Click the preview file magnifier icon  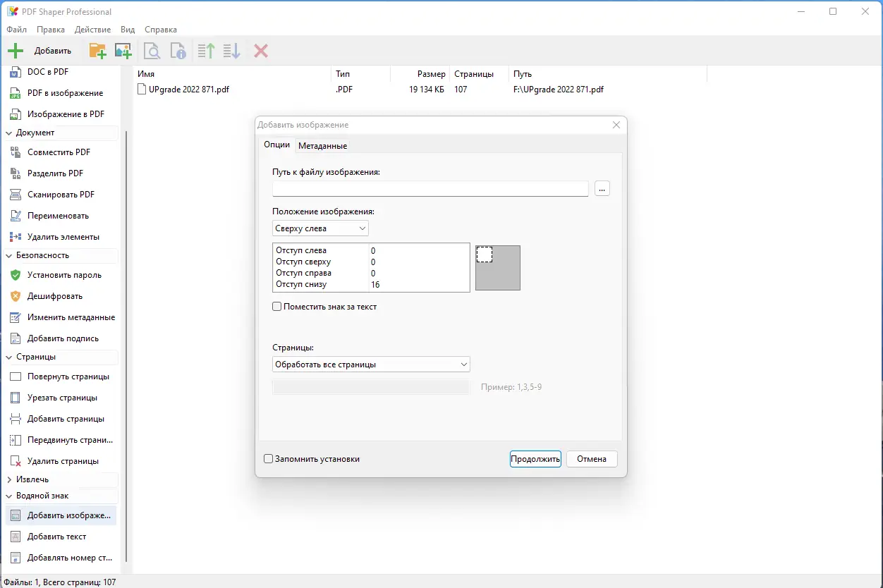(152, 51)
